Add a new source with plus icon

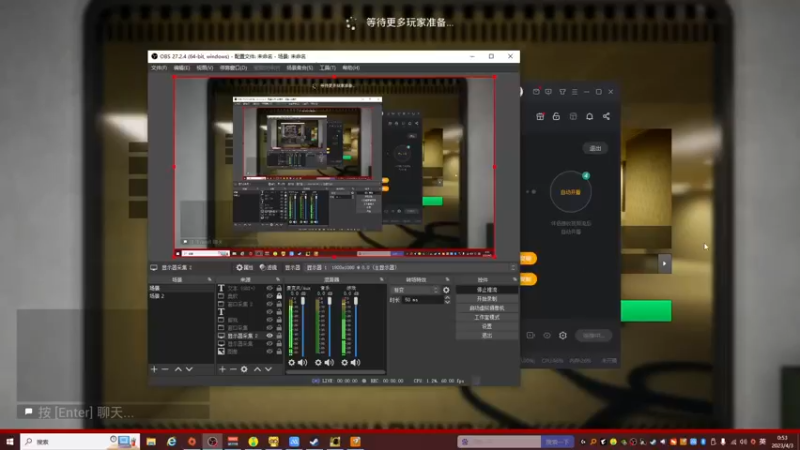(x=222, y=369)
